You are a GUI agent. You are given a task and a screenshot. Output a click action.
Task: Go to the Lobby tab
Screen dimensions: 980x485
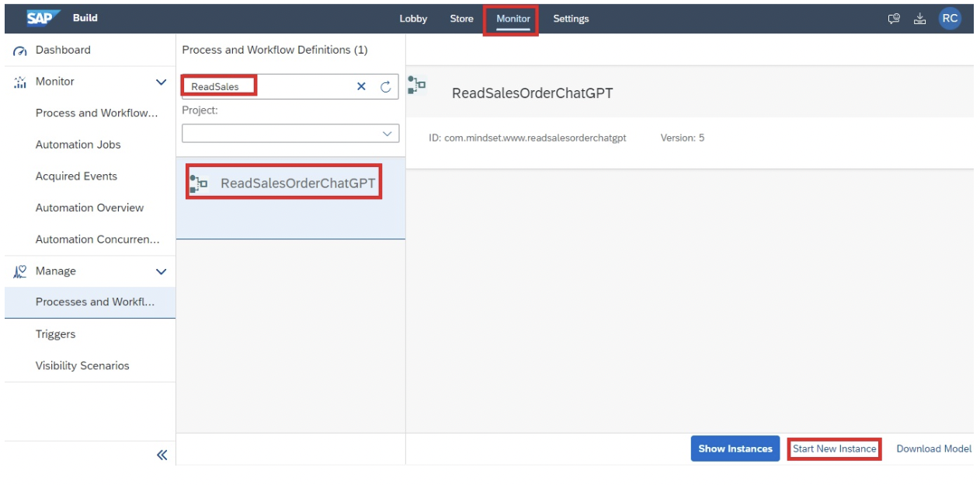413,19
